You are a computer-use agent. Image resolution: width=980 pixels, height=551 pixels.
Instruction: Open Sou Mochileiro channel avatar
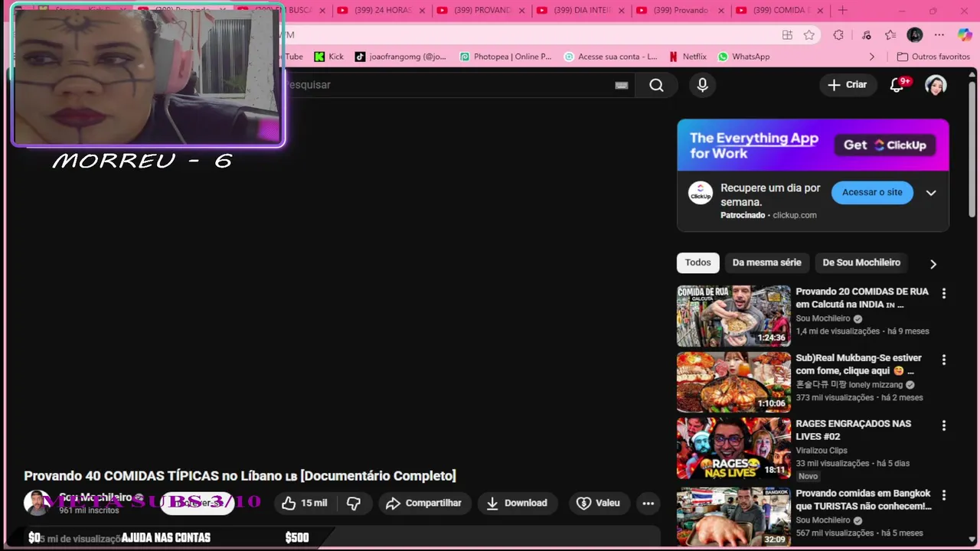click(x=37, y=503)
